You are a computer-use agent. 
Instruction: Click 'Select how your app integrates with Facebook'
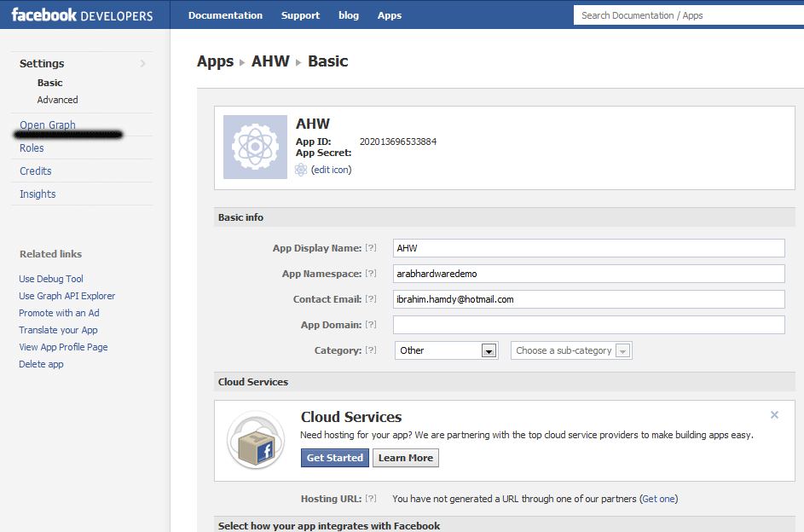pyautogui.click(x=329, y=526)
